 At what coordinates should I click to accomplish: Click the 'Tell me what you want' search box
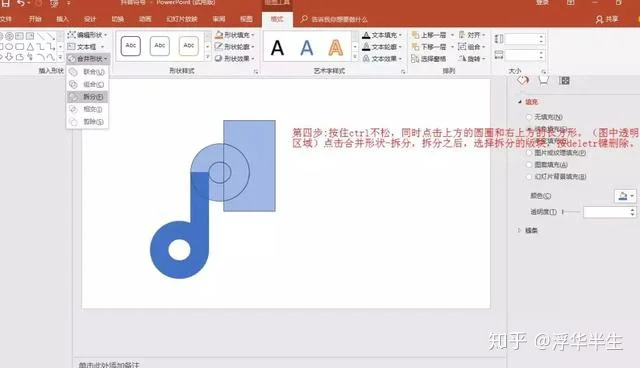[335, 19]
